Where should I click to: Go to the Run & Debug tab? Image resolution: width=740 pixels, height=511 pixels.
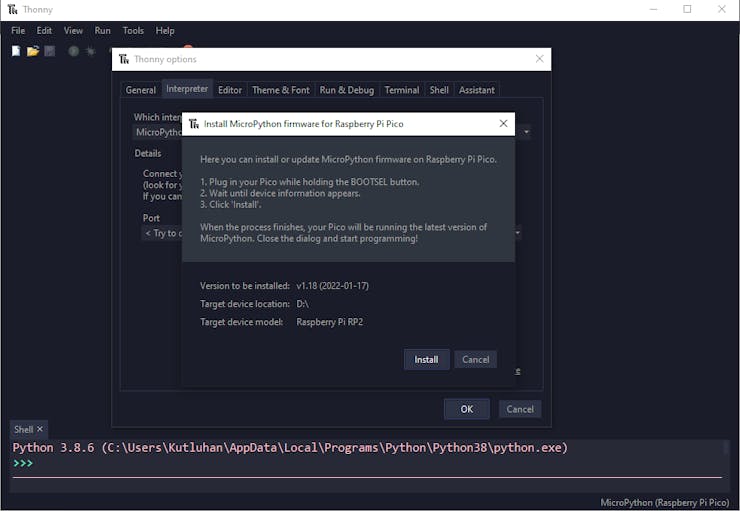[347, 90]
